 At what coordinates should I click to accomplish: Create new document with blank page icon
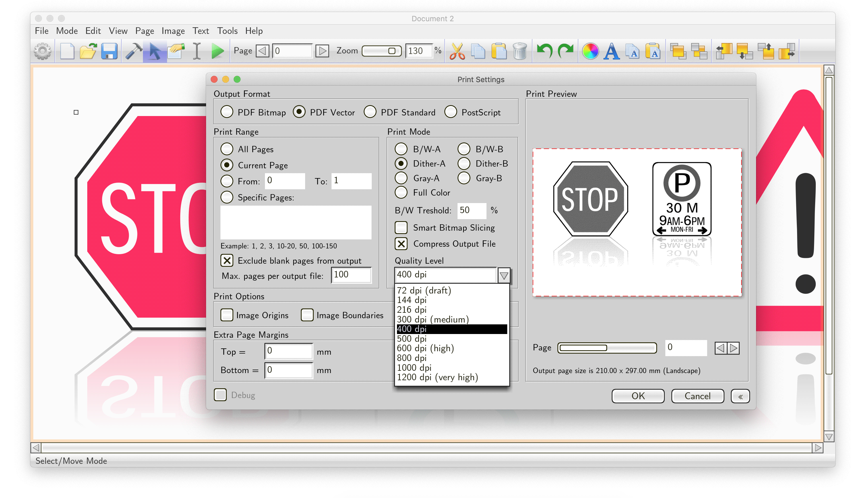pyautogui.click(x=67, y=51)
